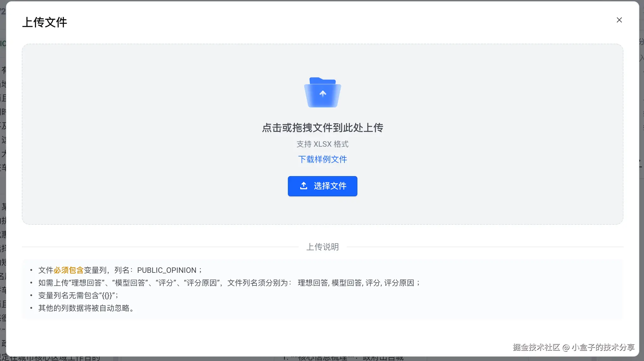
Task: Open the 下载样例文件 link
Action: point(322,159)
